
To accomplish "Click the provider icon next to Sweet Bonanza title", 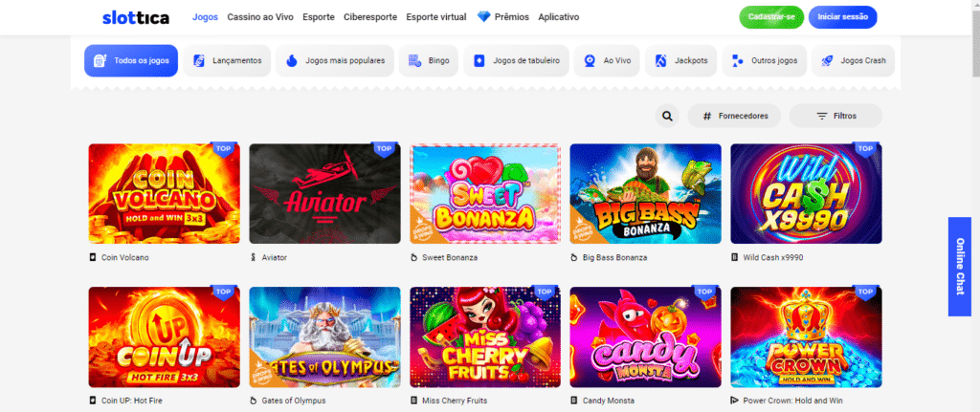I will click(x=413, y=257).
